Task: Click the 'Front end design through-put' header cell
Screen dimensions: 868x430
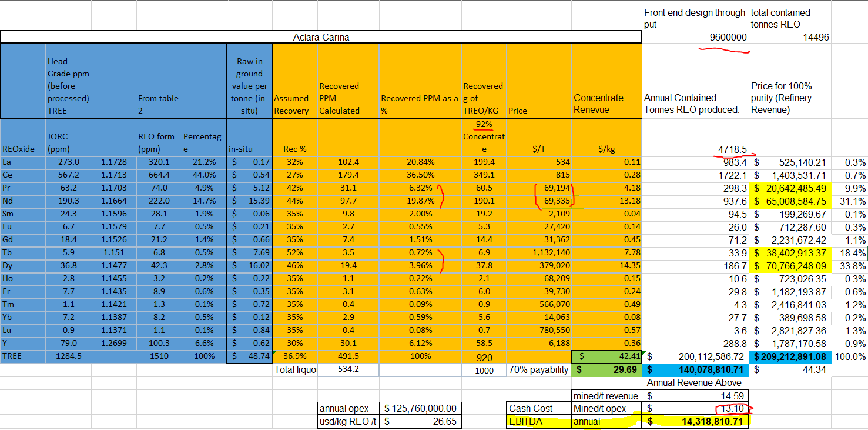Action: [696, 18]
